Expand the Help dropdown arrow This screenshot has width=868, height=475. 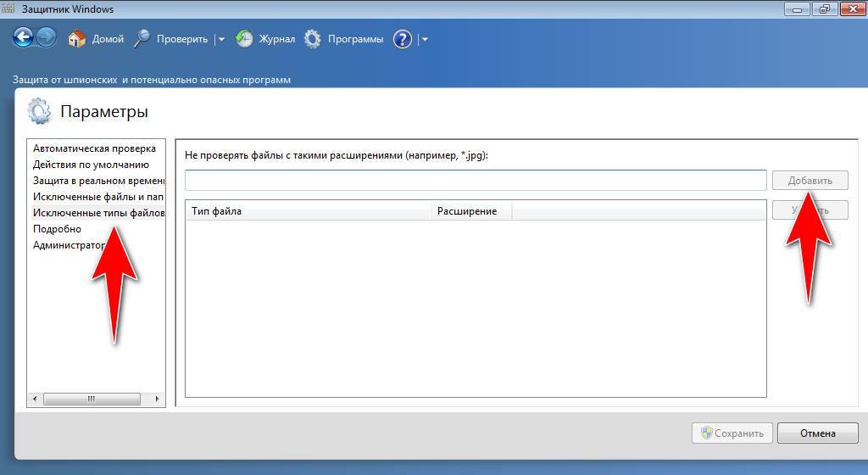tap(425, 39)
